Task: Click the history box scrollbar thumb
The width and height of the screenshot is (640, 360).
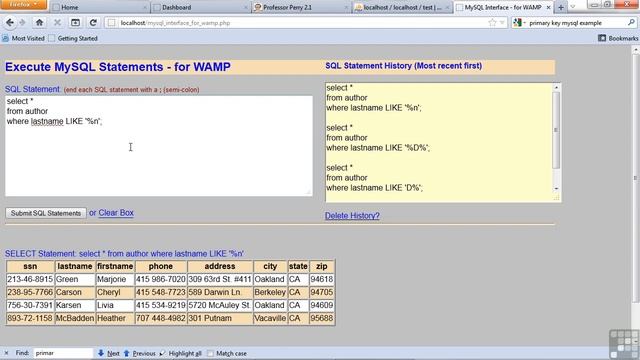Action: [x=556, y=130]
